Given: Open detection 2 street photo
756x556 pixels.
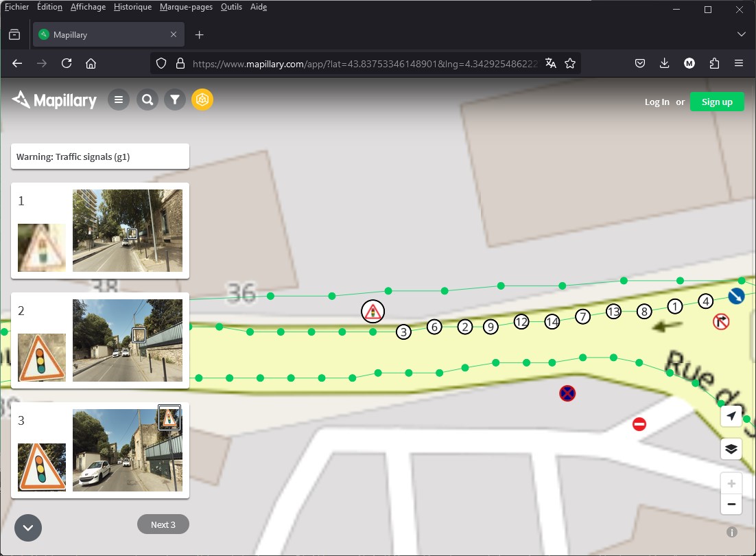Looking at the screenshot, I should click(128, 340).
